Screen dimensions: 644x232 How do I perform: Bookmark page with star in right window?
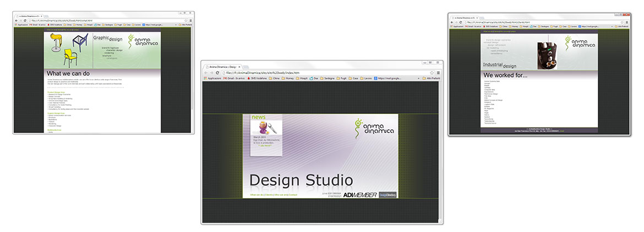(x=622, y=22)
